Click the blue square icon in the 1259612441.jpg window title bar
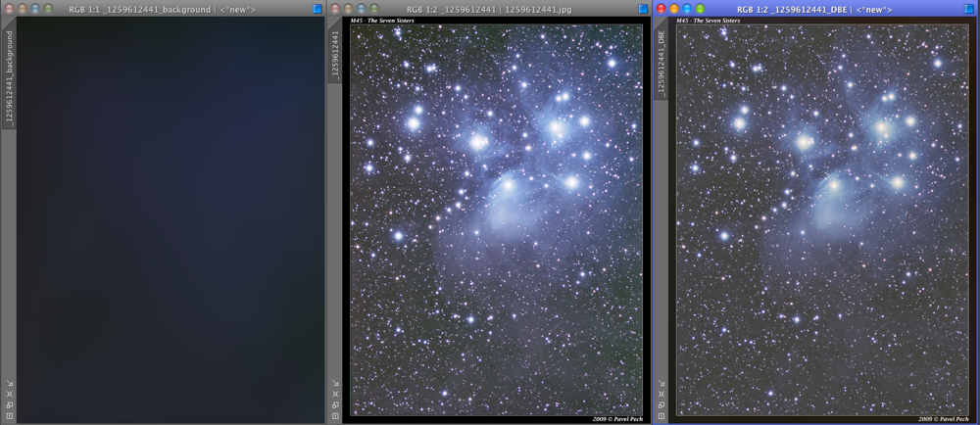Image resolution: width=980 pixels, height=425 pixels. pos(643,9)
